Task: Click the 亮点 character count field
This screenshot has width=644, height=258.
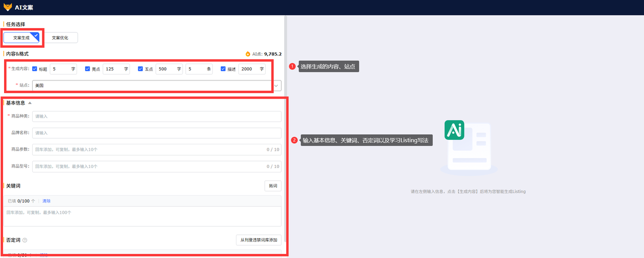Action: (116, 69)
